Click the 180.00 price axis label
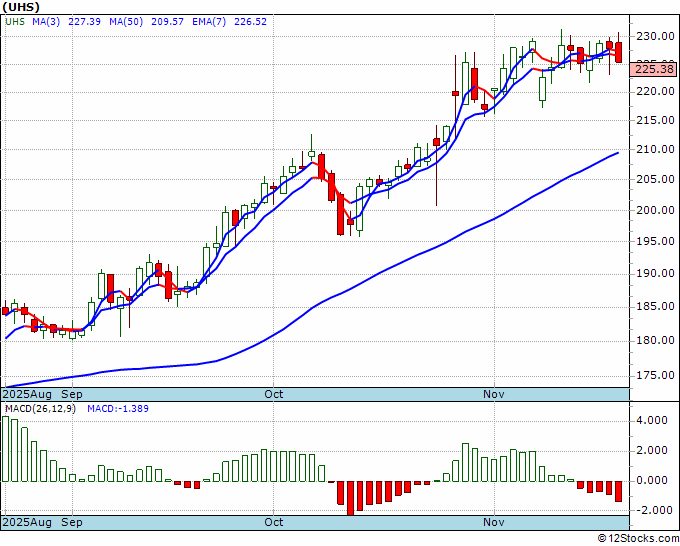 coord(655,340)
